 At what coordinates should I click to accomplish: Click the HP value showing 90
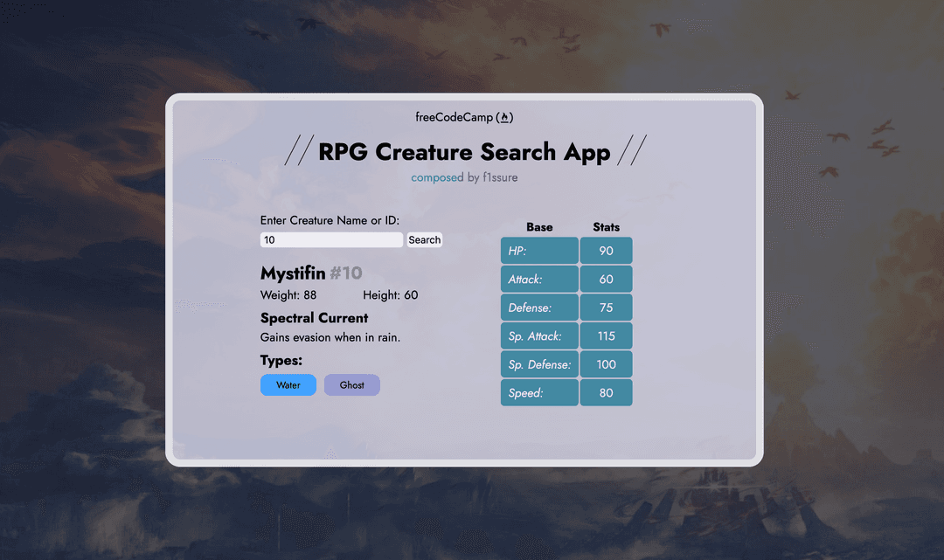click(x=606, y=251)
